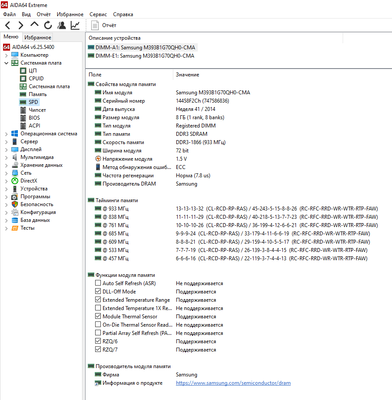Screen dimensions: 392x400
Task: Open the Сервис menu
Action: click(x=98, y=14)
